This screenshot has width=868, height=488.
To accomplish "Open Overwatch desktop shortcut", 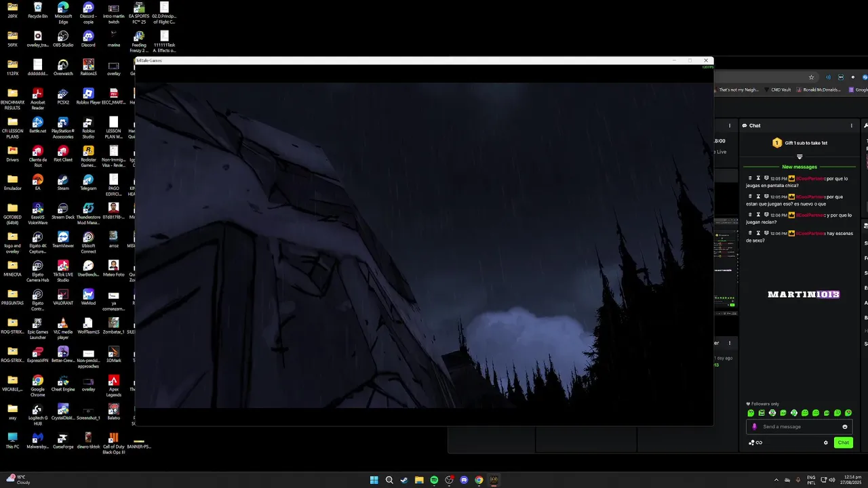I will [x=63, y=67].
